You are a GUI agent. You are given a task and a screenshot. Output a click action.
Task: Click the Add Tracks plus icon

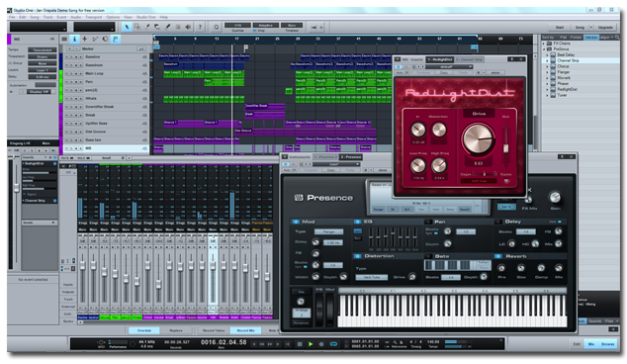84,40
